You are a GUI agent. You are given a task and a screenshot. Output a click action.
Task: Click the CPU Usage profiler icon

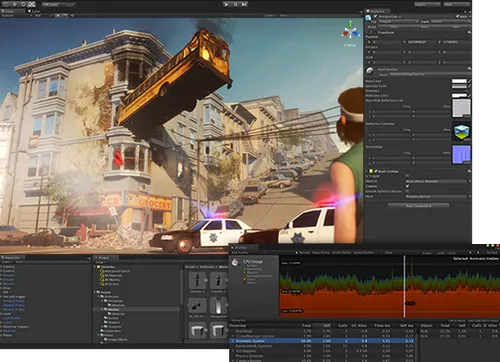coord(235,263)
